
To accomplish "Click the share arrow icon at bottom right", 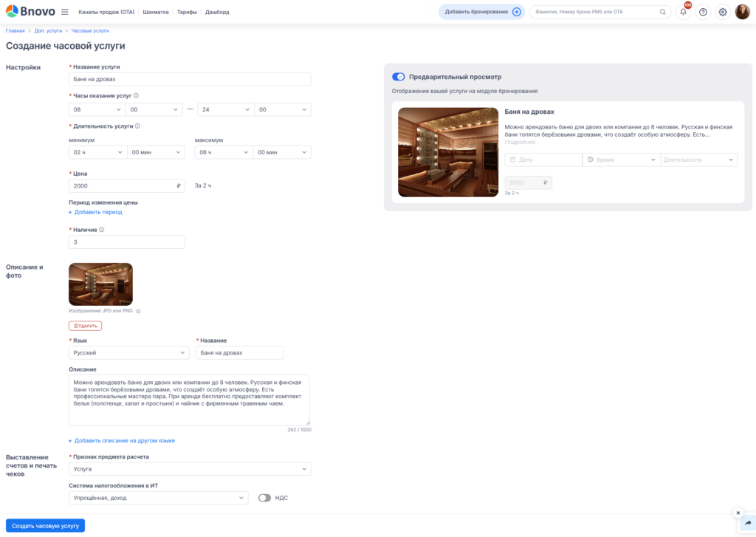I will tap(748, 523).
